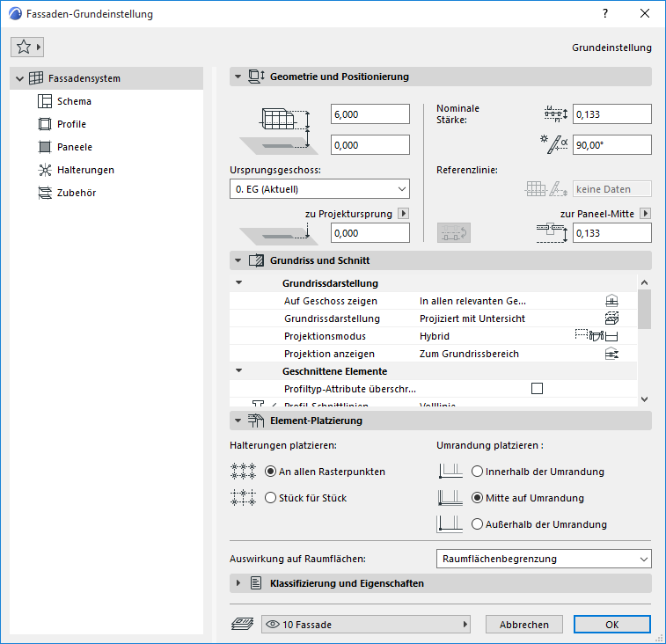This screenshot has height=644, width=666.
Task: Click the slant angle icon
Action: (x=554, y=145)
